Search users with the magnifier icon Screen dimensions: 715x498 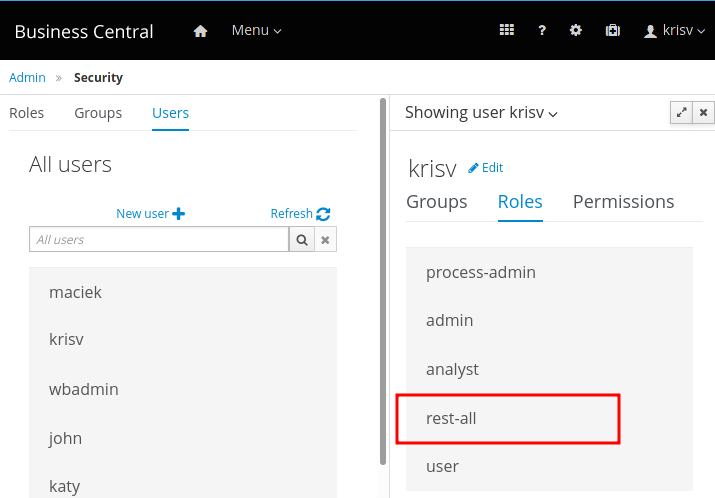pos(301,239)
